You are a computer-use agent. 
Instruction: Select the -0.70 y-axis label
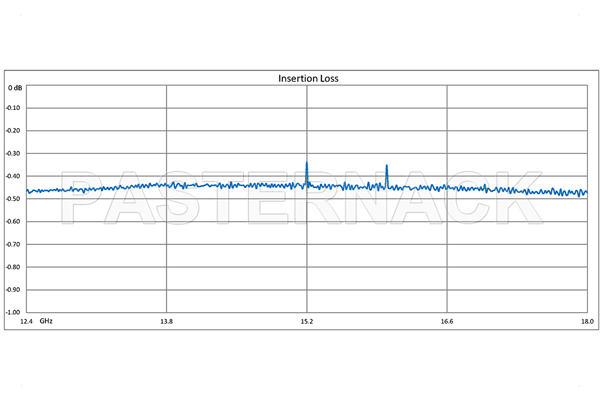tap(15, 243)
